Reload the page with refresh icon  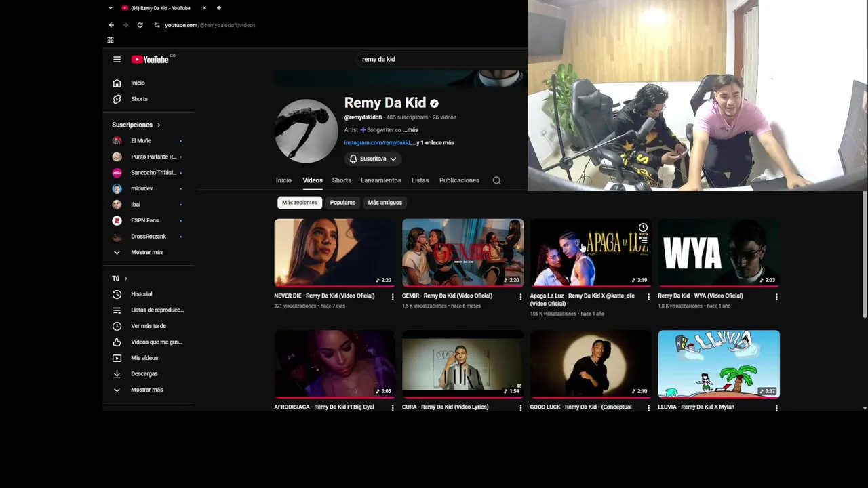click(x=140, y=25)
